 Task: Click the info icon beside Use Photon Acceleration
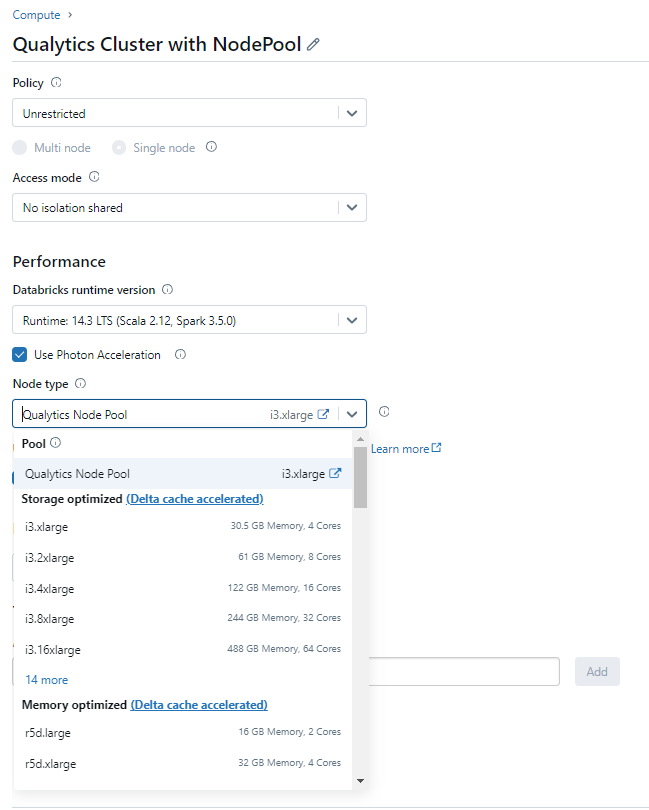click(x=181, y=354)
